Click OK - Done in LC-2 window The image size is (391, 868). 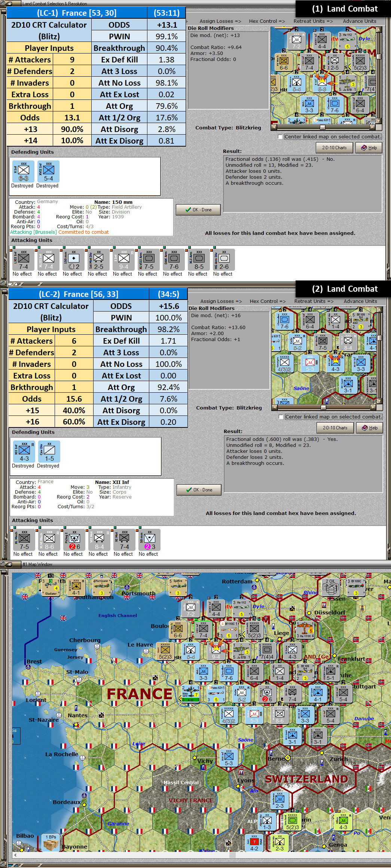click(x=199, y=490)
